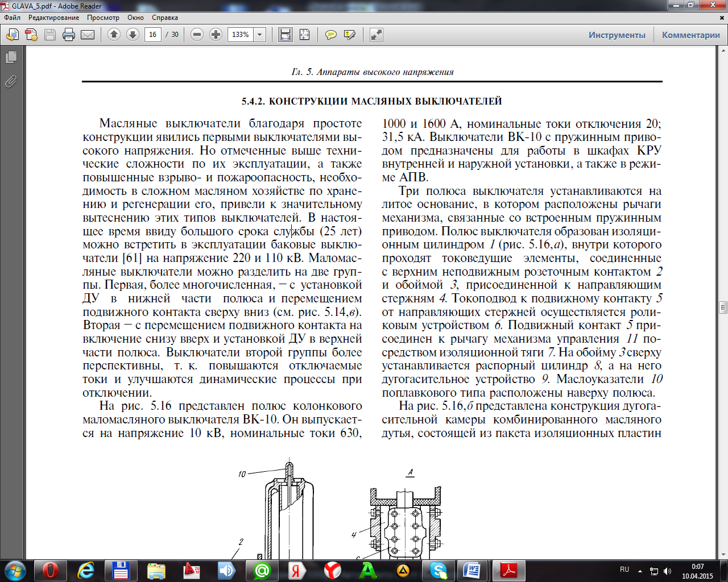Click the network tray icon

point(654,571)
